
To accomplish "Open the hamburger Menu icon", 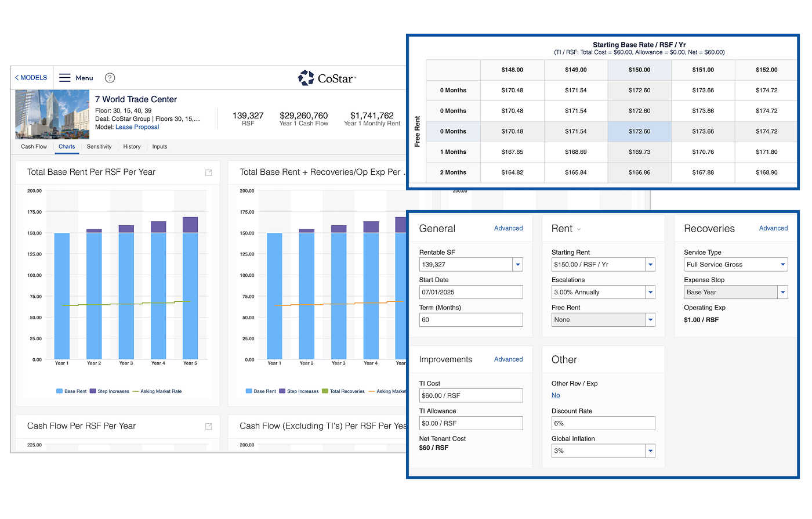I will coord(65,78).
